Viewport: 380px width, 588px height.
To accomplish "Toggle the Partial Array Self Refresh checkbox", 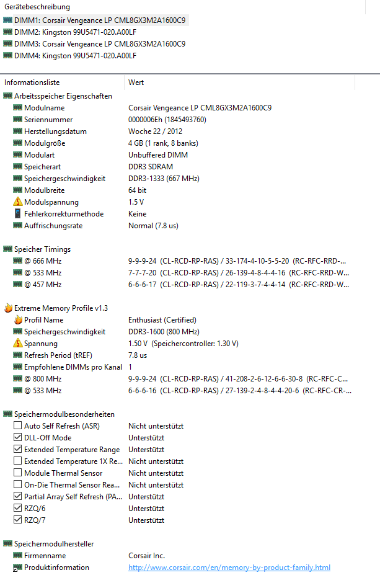I will point(17,496).
